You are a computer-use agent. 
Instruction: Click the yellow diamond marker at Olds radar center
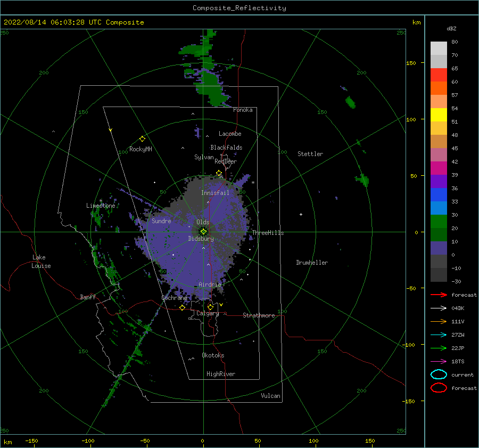click(x=203, y=232)
